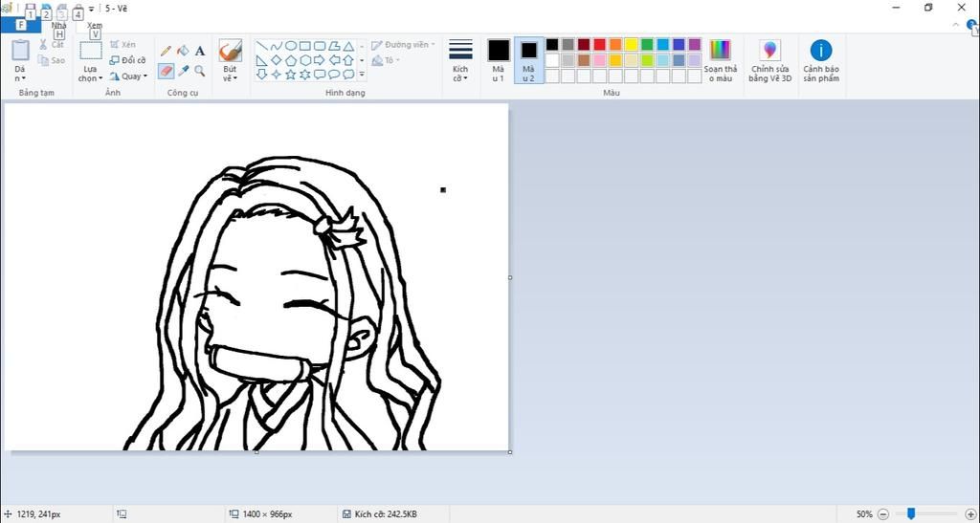
Task: Open the Quay rotate dropdown
Action: coord(129,76)
